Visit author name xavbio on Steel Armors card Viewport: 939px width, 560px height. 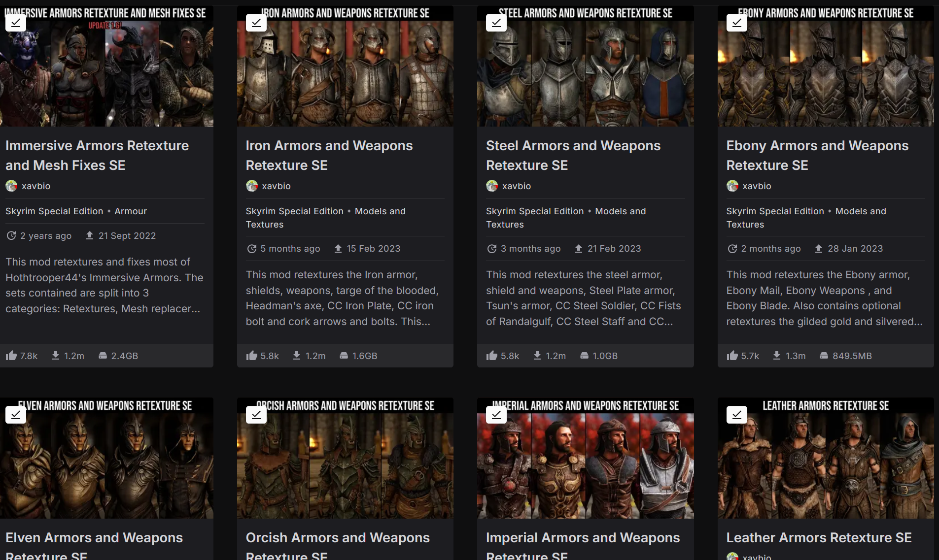click(x=517, y=186)
